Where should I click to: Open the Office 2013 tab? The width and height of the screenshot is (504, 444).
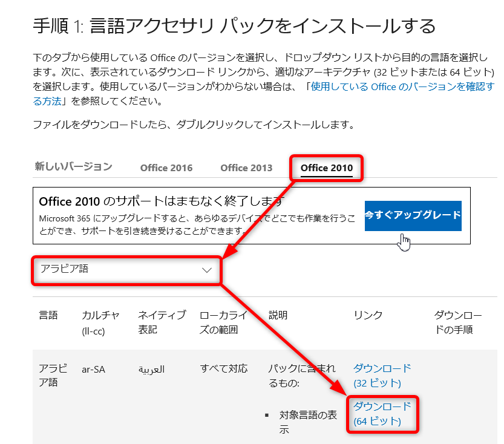pyautogui.click(x=246, y=168)
